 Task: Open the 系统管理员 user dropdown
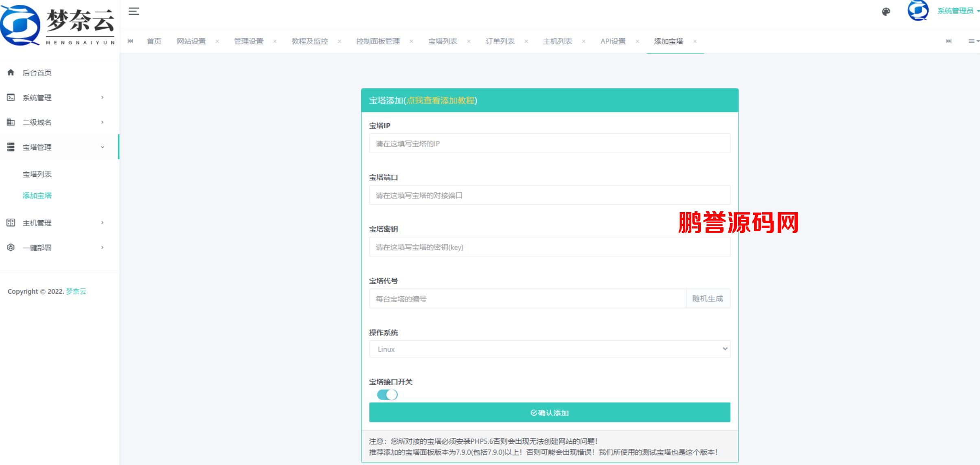click(958, 11)
